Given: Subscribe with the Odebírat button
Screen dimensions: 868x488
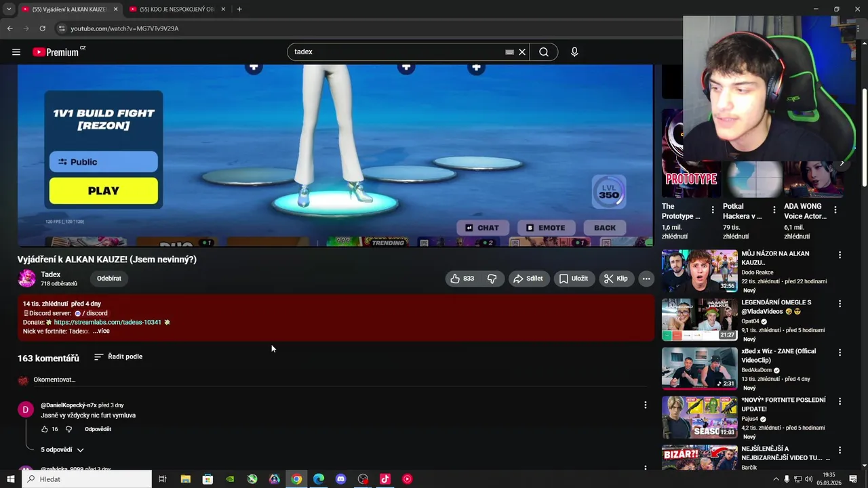Looking at the screenshot, I should click(x=109, y=279).
